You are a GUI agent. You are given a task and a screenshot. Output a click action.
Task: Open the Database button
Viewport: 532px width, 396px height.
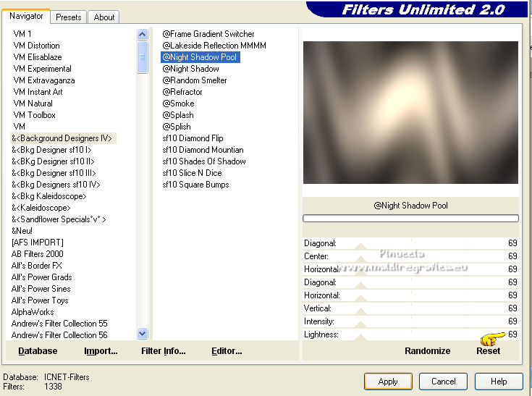[38, 351]
